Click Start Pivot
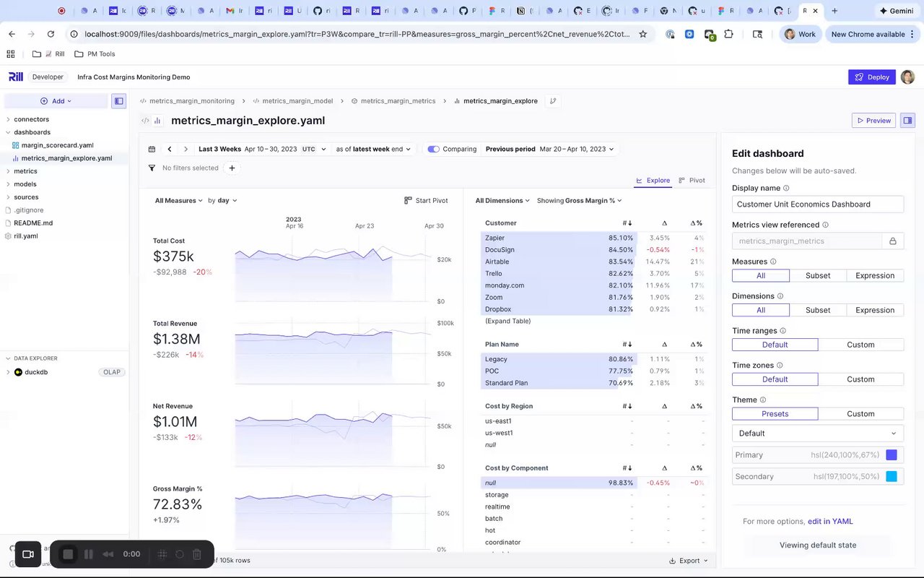Screen dimensions: 924x578 (427, 201)
